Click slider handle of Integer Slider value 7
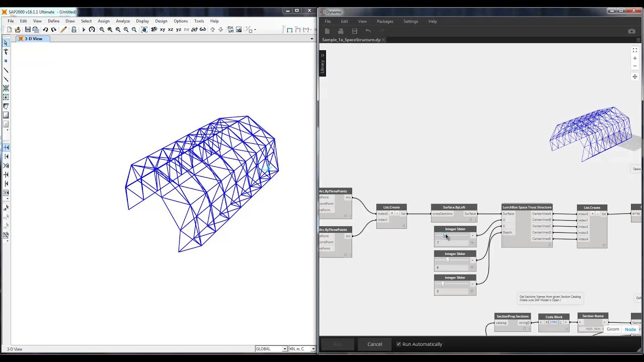This screenshot has width=644, height=362. (445, 236)
